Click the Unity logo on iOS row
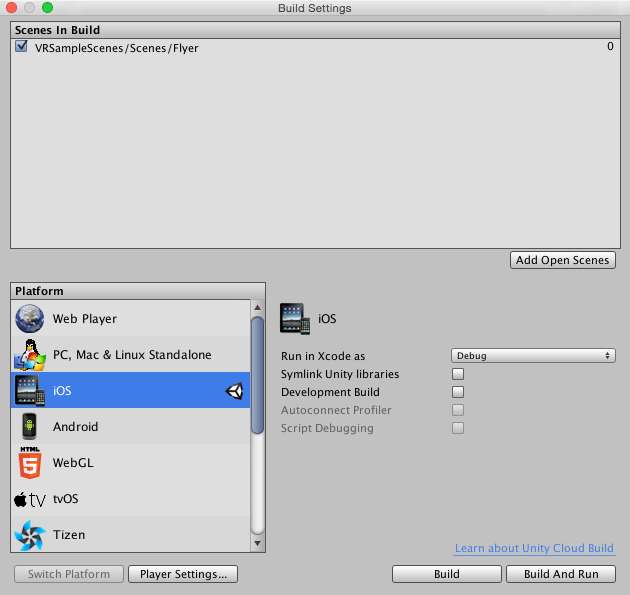630x595 pixels. pyautogui.click(x=234, y=391)
